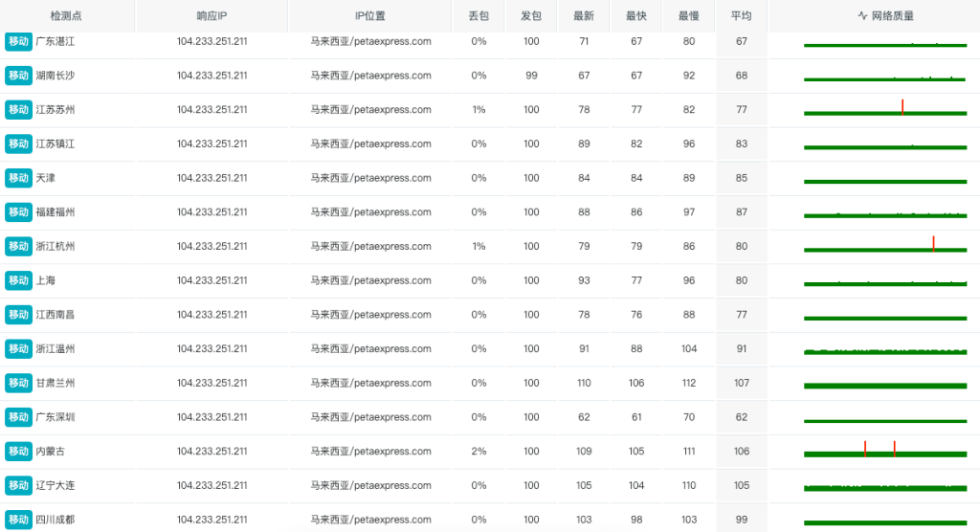Click the 移动 badge for 广东湛江
The width and height of the screenshot is (980, 532).
18,41
